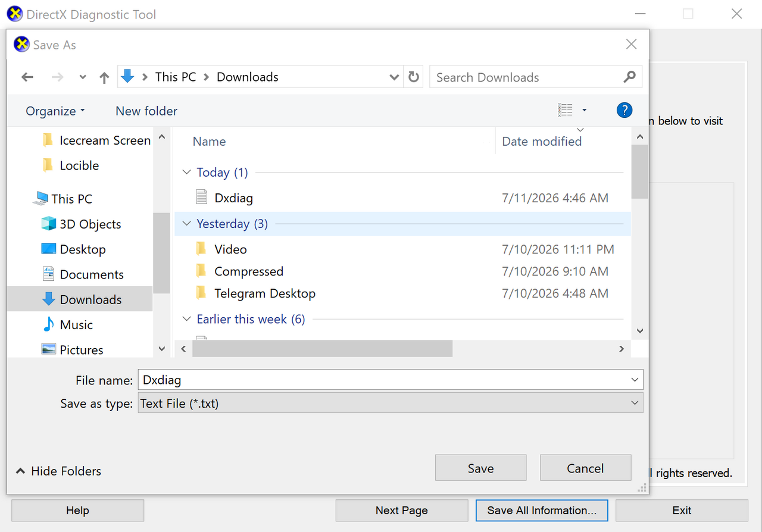Screen dimensions: 762x532
Task: Collapse the Today (1) group
Action: pos(186,173)
